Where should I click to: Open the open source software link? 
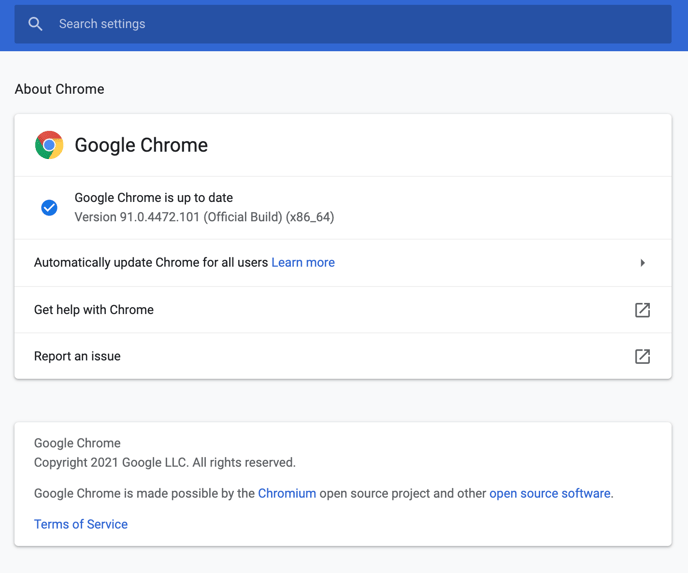click(550, 493)
